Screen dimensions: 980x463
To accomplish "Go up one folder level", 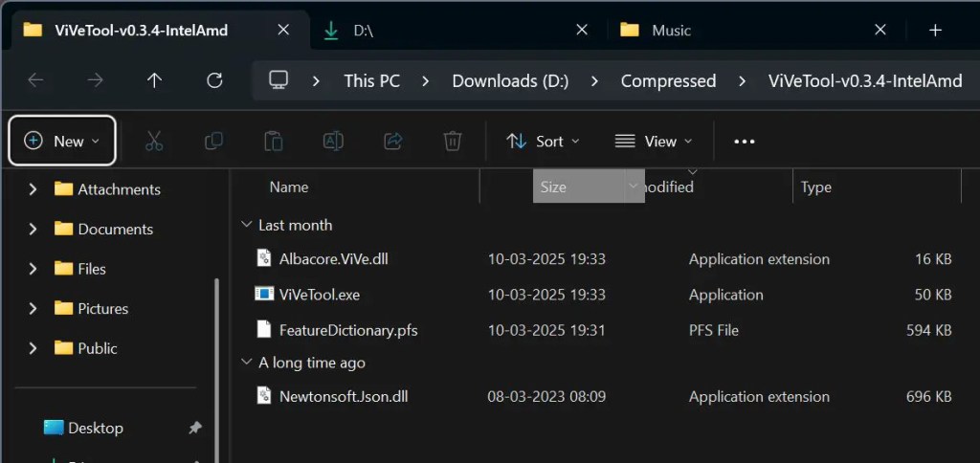I will coord(154,80).
